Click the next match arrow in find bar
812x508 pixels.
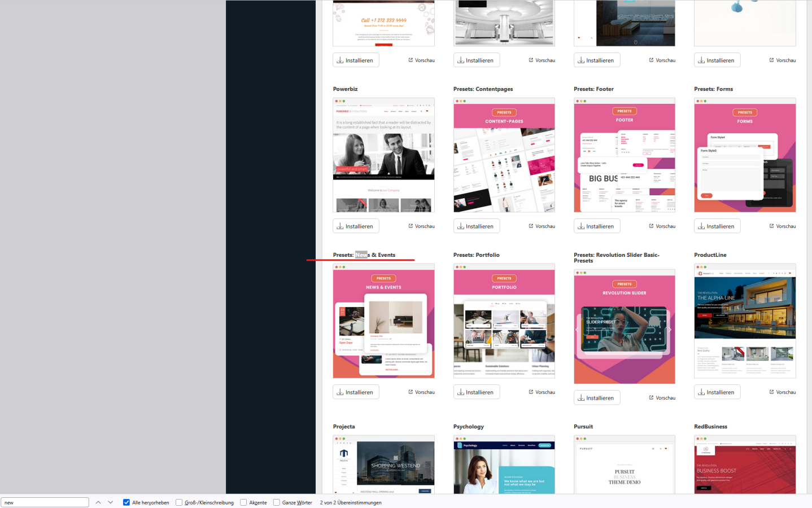[x=111, y=502]
